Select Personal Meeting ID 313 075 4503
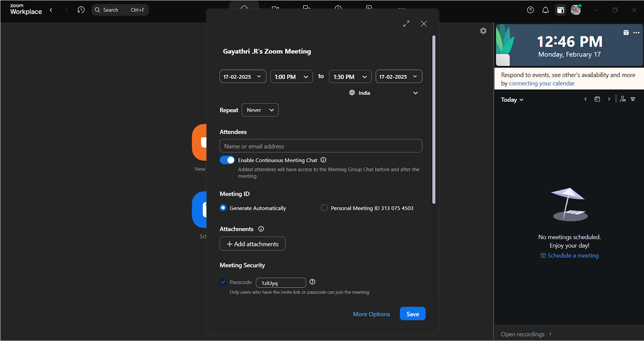 [x=324, y=208]
